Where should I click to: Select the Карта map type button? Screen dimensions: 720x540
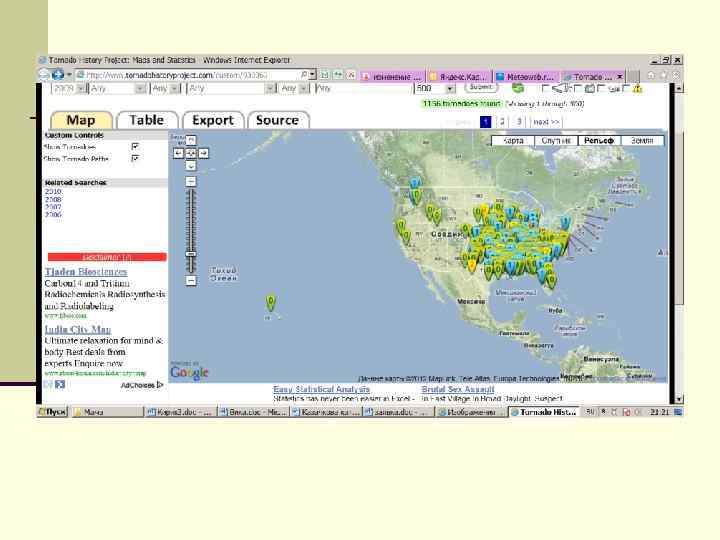point(513,141)
